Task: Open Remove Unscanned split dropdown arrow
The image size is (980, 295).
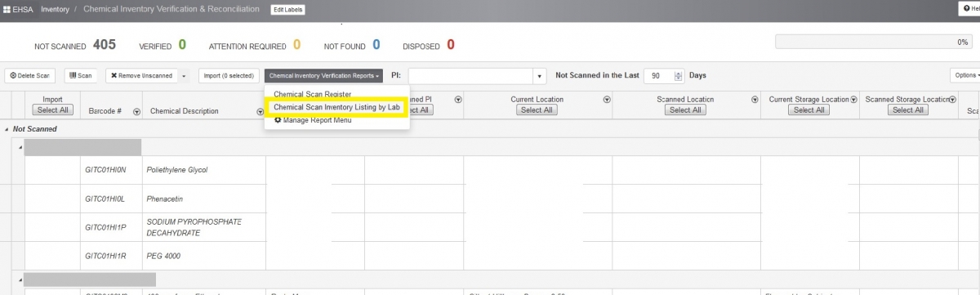Action: [x=184, y=76]
